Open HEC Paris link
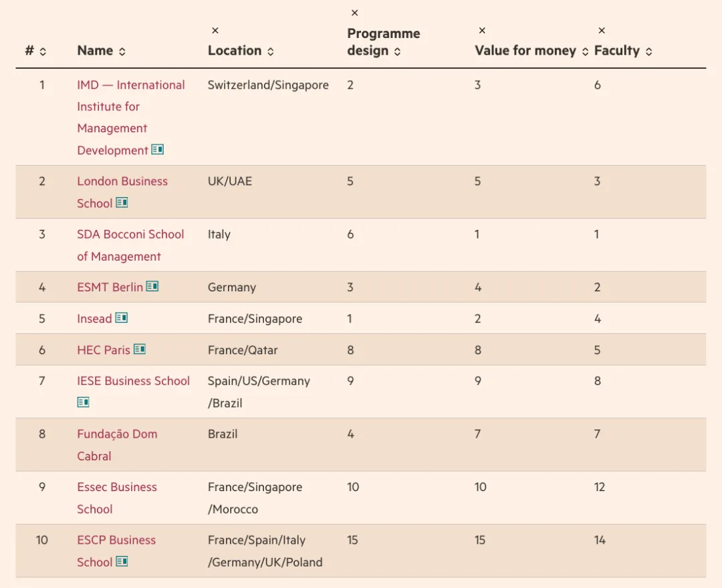This screenshot has width=722, height=588. pyautogui.click(x=104, y=350)
